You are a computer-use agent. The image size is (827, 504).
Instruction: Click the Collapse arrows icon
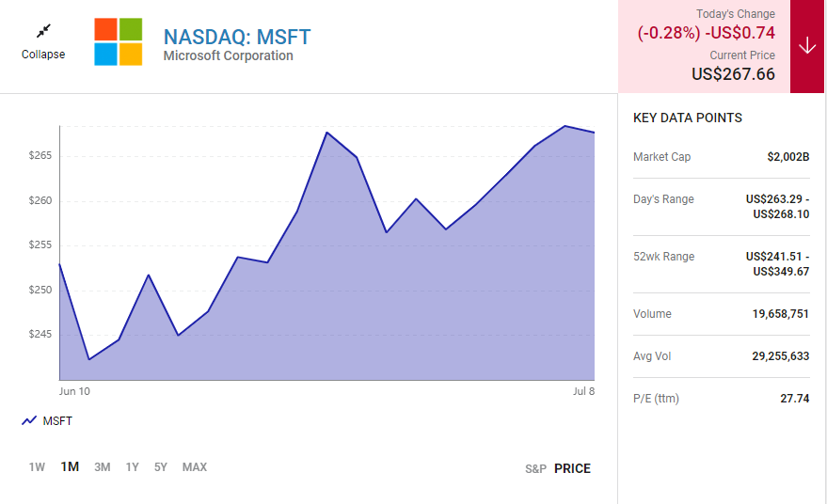coord(43,31)
